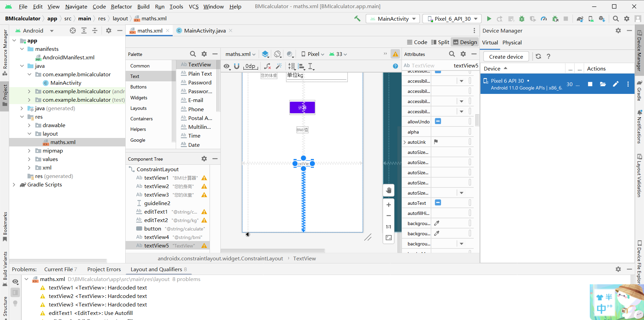
Task: Click the Attributes panel vertical scrollbar
Action: click(x=477, y=120)
